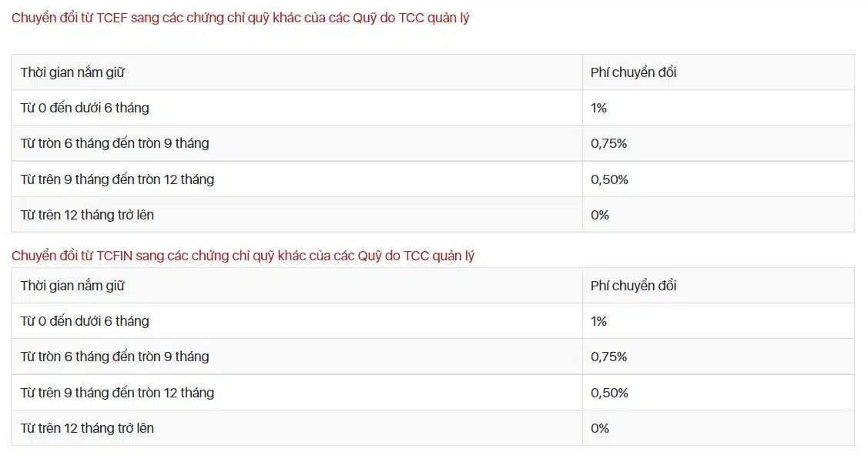Click the 0% fee in TCFIN table
This screenshot has width=868, height=459.
tap(599, 428)
